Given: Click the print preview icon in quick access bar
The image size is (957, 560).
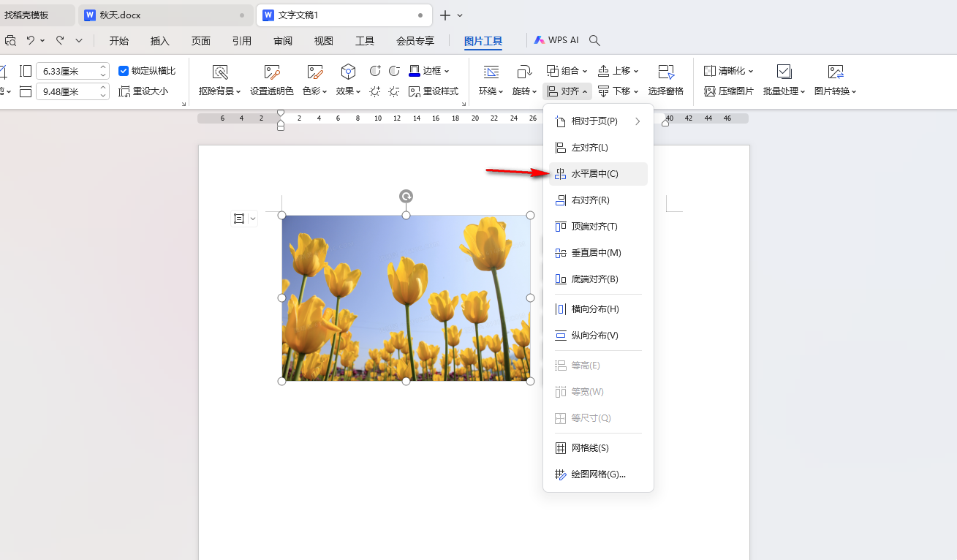Looking at the screenshot, I should 10,41.
